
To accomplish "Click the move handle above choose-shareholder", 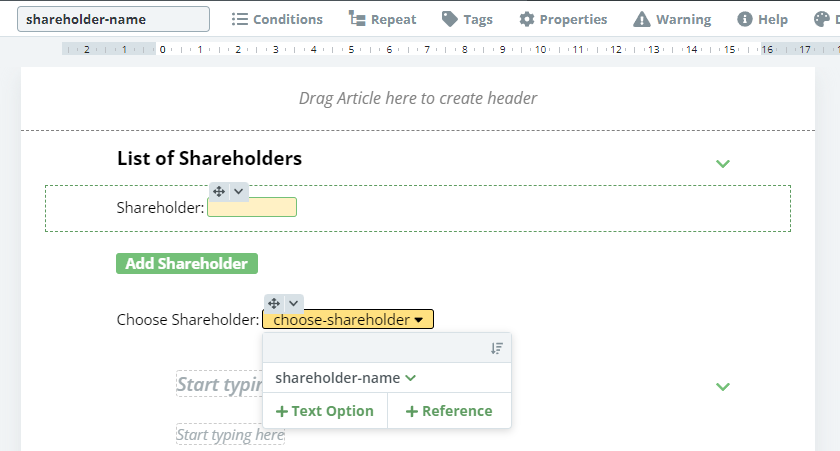I will click(274, 303).
